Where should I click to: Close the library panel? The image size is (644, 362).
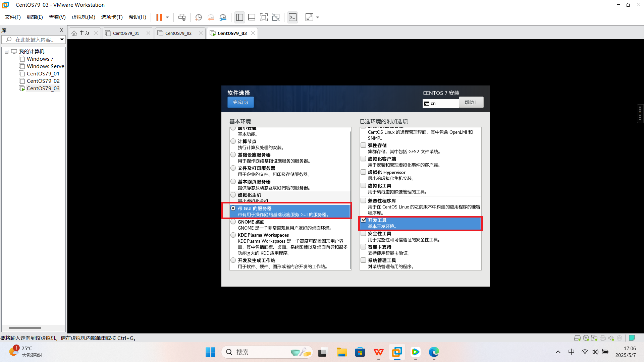[x=61, y=30]
